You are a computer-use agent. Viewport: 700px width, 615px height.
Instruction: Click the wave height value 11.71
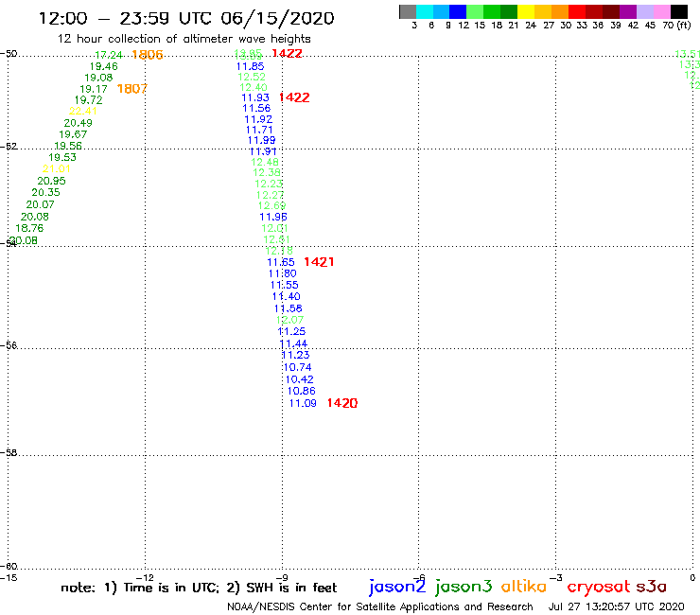coord(259,130)
